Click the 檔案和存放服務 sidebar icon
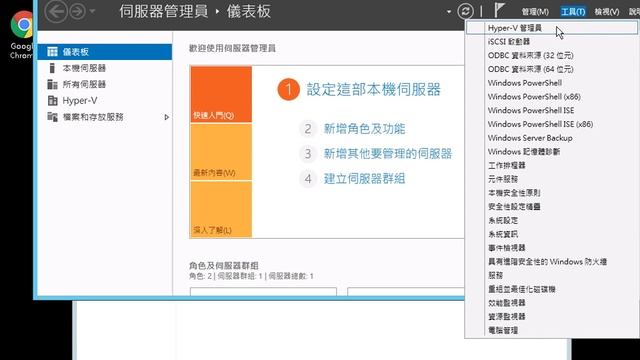Screen dimensions: 640x360 tap(52, 117)
